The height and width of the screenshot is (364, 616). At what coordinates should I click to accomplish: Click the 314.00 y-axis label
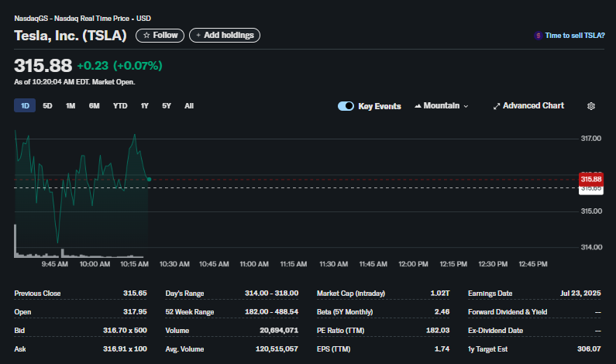coord(591,247)
